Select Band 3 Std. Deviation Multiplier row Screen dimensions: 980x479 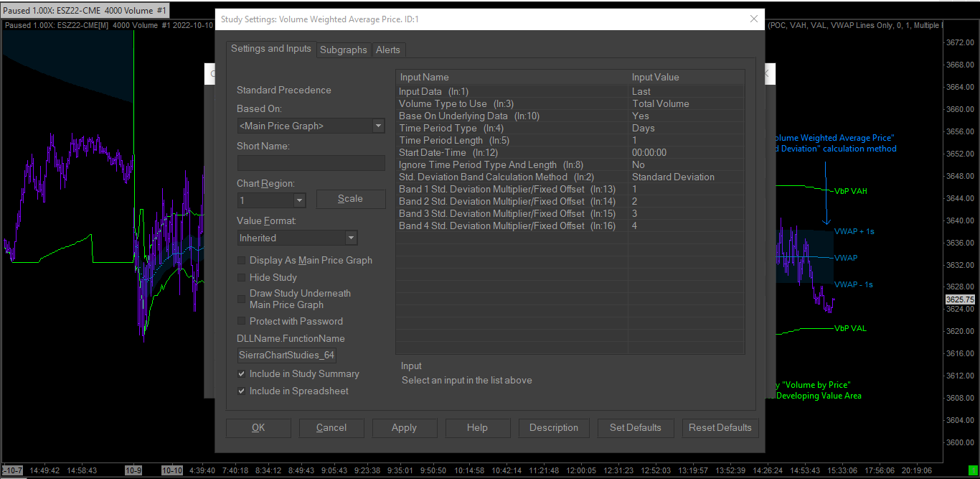[x=570, y=213]
